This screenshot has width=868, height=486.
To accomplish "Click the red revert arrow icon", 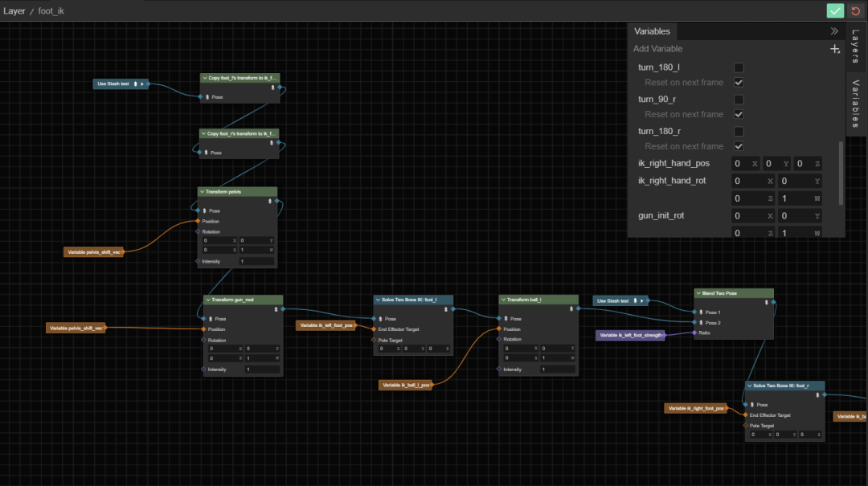I will point(856,10).
